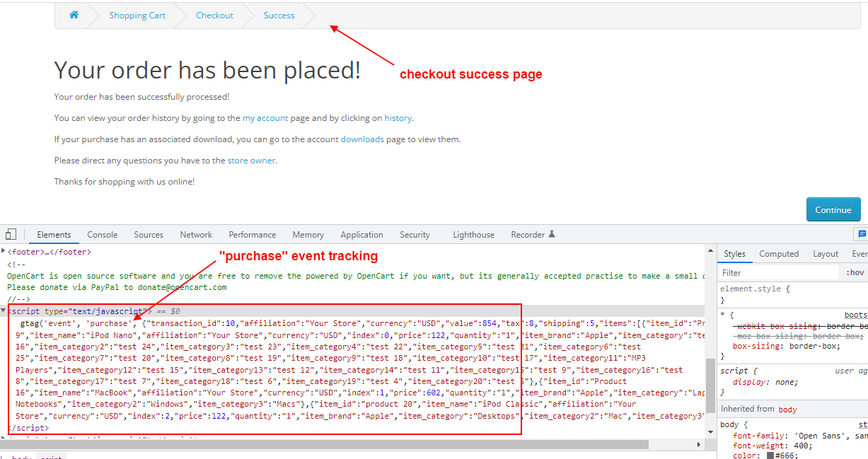Click the 'font-weight: 400' declaration
This screenshot has width=868, height=459.
(772, 446)
